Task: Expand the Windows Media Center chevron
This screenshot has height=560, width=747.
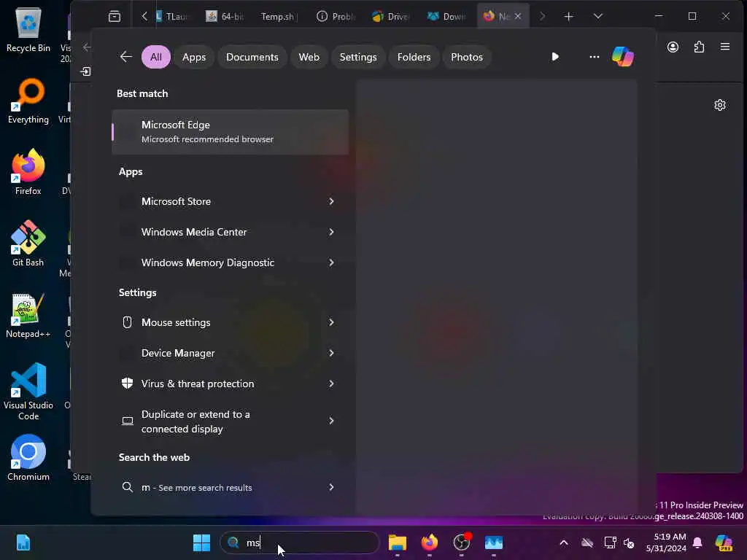Action: coord(331,232)
